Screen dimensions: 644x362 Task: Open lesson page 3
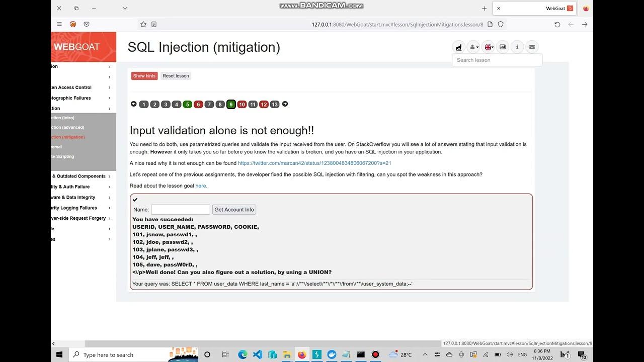pyautogui.click(x=166, y=105)
